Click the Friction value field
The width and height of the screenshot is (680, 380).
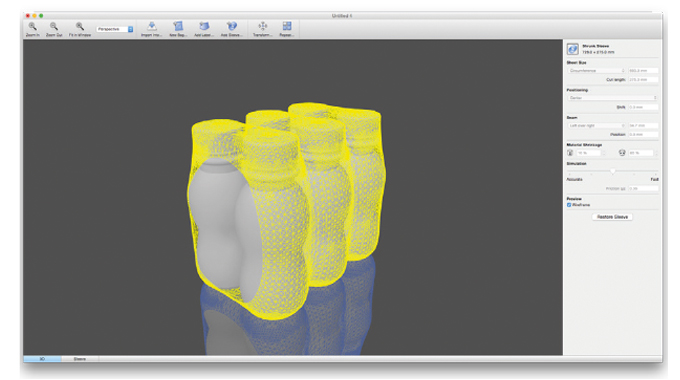point(643,189)
